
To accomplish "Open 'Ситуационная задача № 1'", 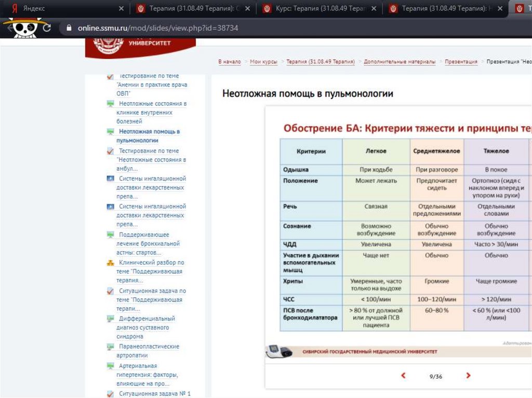I will coord(155,394).
